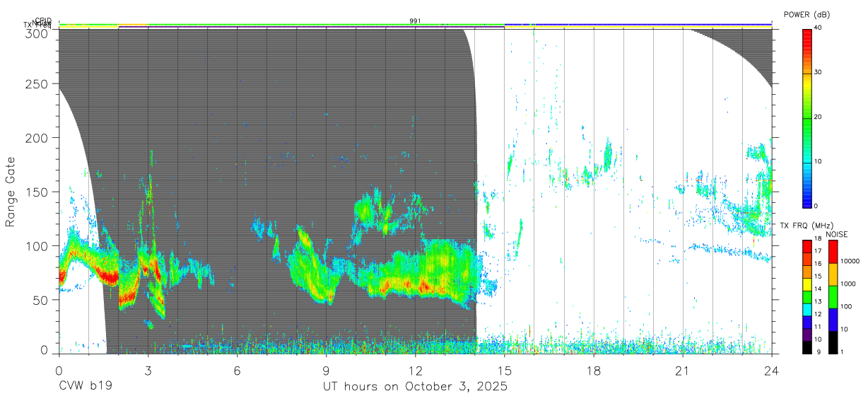Image resolution: width=868 pixels, height=401 pixels.
Task: Pick the blue 11–12 MHz TX FRQ swatch
Action: pyautogui.click(x=807, y=322)
